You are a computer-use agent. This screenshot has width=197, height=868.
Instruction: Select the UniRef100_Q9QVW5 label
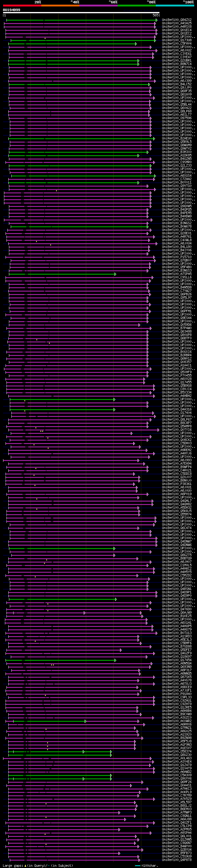click(177, 206)
